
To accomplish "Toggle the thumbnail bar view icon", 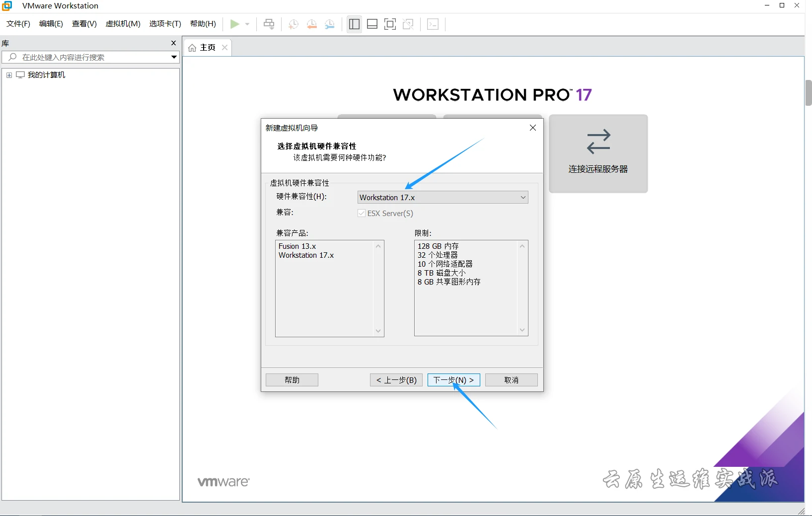I will (372, 24).
